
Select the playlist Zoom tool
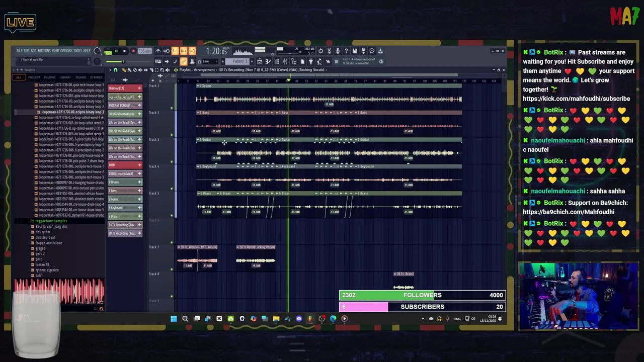[x=162, y=70]
